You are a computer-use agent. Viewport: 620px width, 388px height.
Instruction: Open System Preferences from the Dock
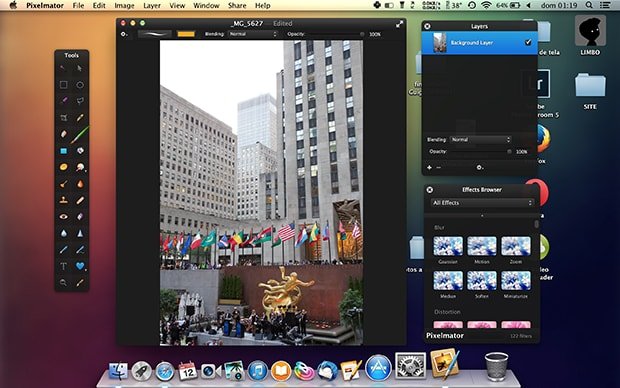click(410, 366)
